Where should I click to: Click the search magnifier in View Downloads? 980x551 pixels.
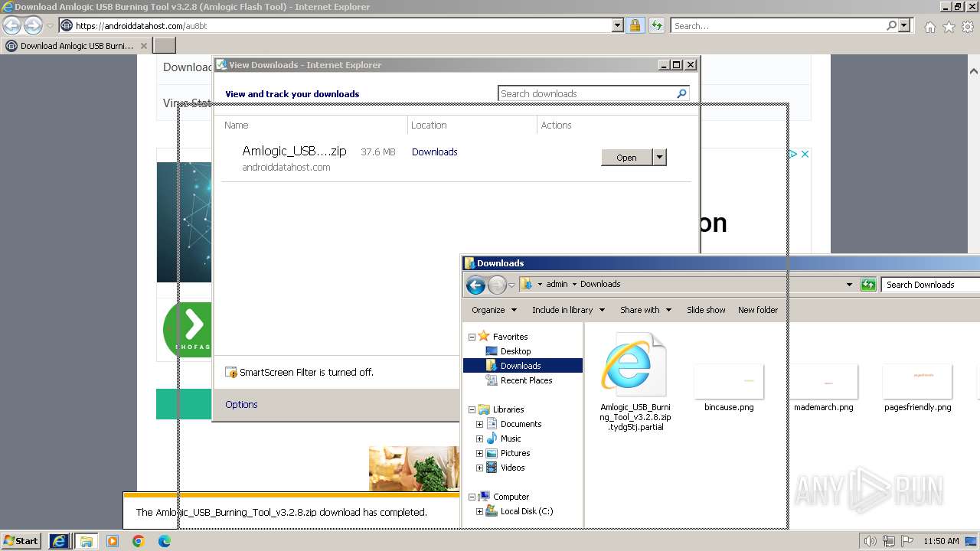pyautogui.click(x=681, y=93)
